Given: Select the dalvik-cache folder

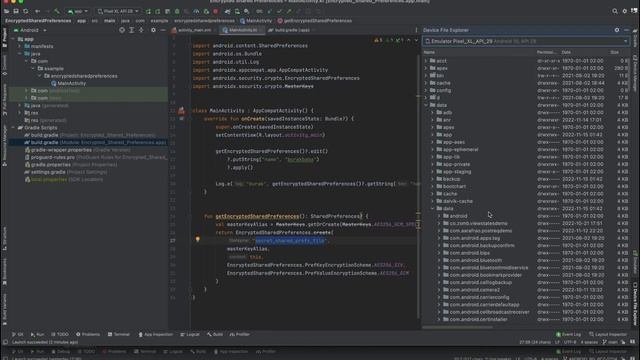Looking at the screenshot, I should [458, 201].
